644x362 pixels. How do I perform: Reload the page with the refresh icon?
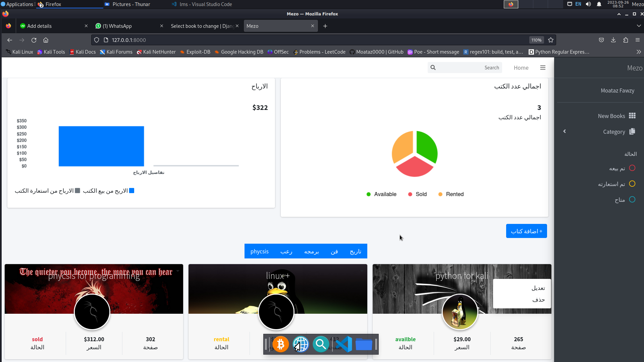(34, 40)
